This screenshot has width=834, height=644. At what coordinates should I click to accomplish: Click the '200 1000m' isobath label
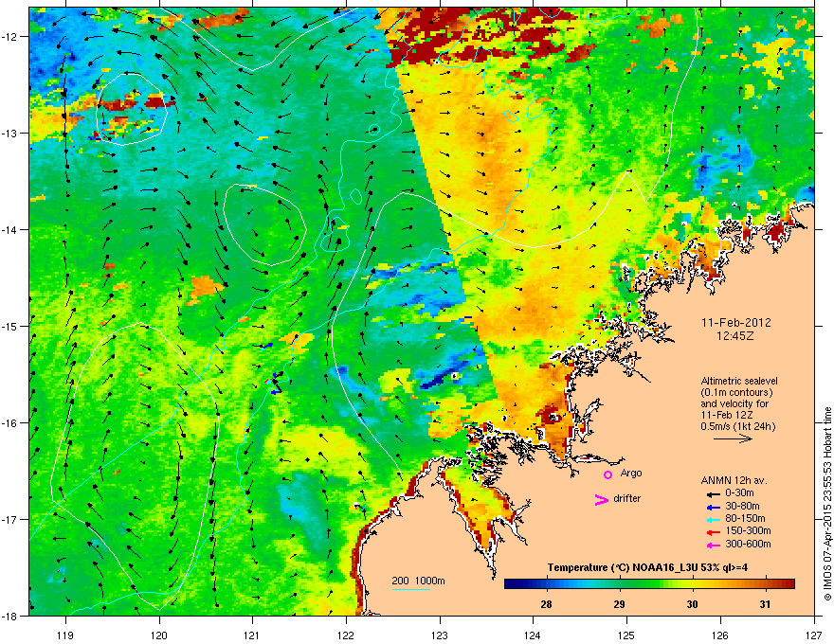419,581
